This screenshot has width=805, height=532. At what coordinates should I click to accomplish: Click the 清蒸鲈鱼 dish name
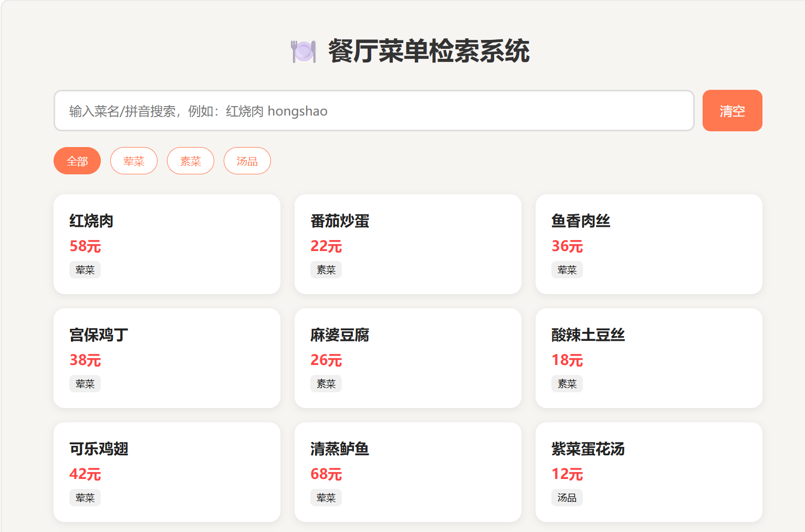[340, 449]
